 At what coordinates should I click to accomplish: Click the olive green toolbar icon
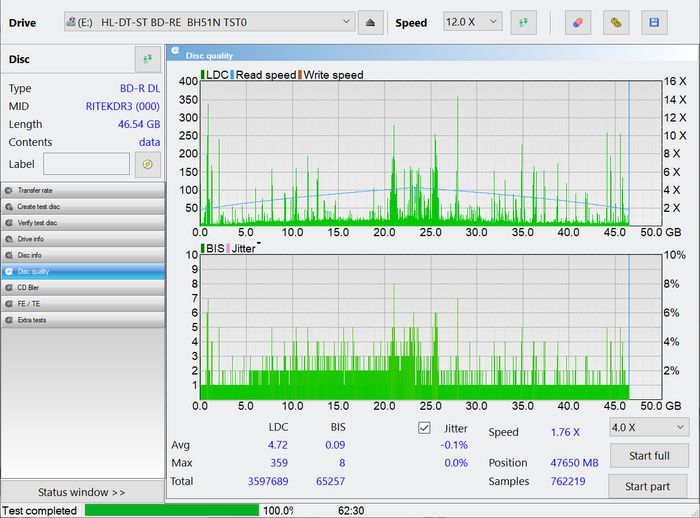617,22
